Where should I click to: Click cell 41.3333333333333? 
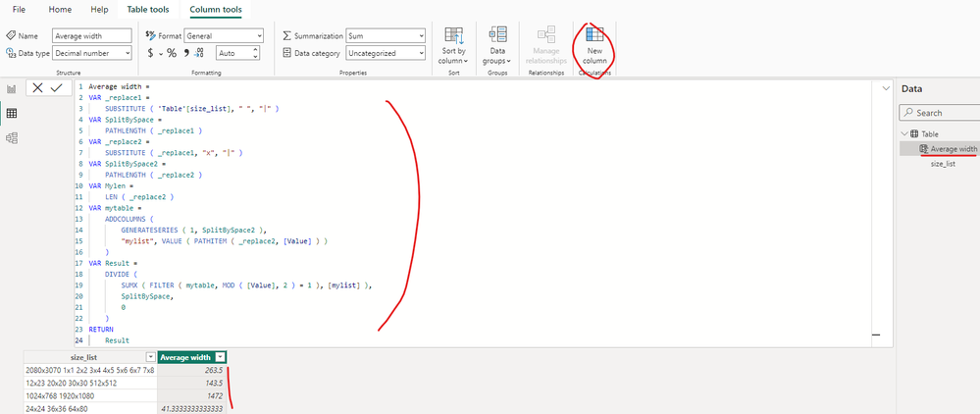click(x=192, y=408)
